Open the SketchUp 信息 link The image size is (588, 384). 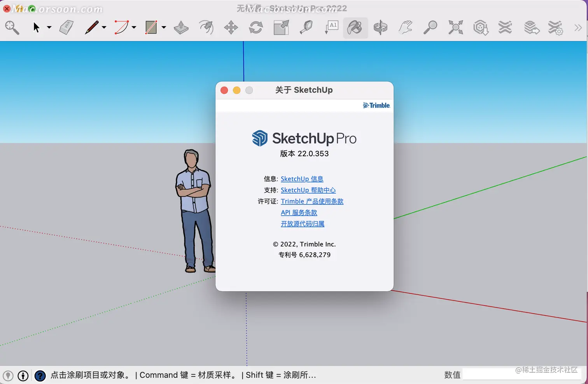[x=302, y=179]
